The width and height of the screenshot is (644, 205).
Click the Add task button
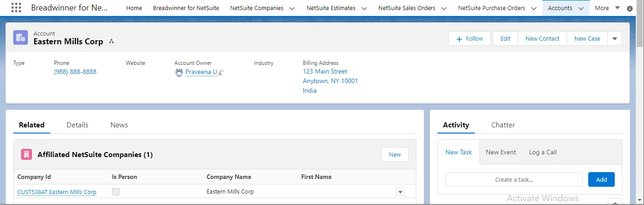pos(601,179)
